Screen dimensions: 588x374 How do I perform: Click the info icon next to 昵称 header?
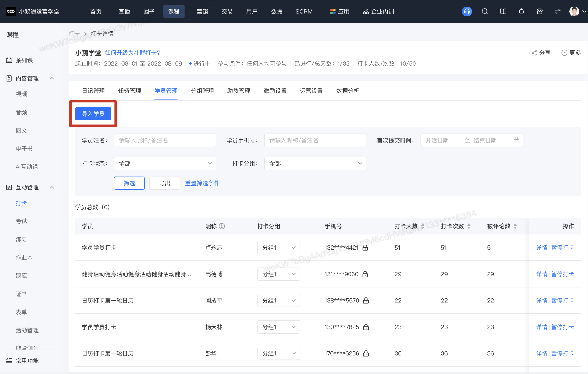pos(222,226)
